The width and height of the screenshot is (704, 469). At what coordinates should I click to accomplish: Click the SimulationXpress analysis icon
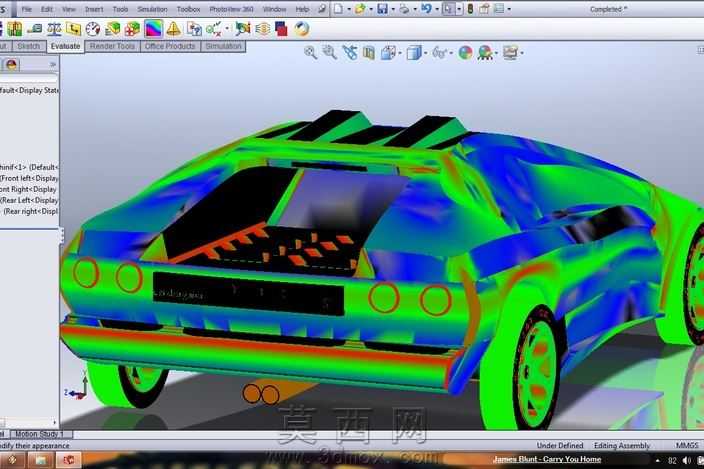(x=242, y=29)
